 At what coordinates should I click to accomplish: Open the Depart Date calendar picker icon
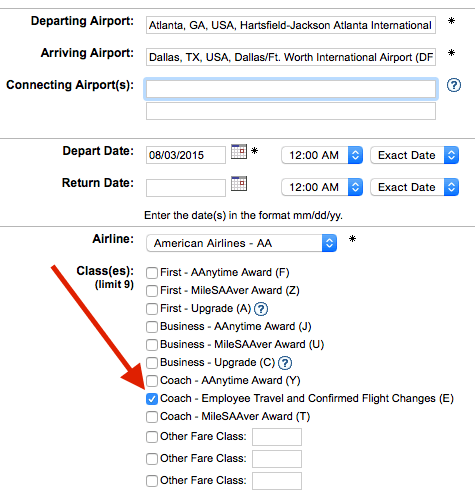(x=239, y=151)
